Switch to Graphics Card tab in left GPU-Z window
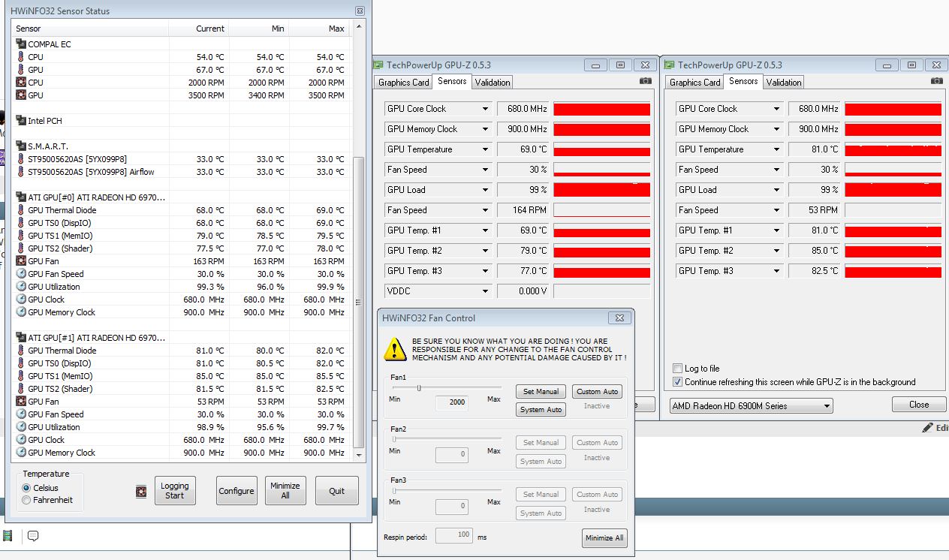This screenshot has height=560, width=949. click(404, 83)
